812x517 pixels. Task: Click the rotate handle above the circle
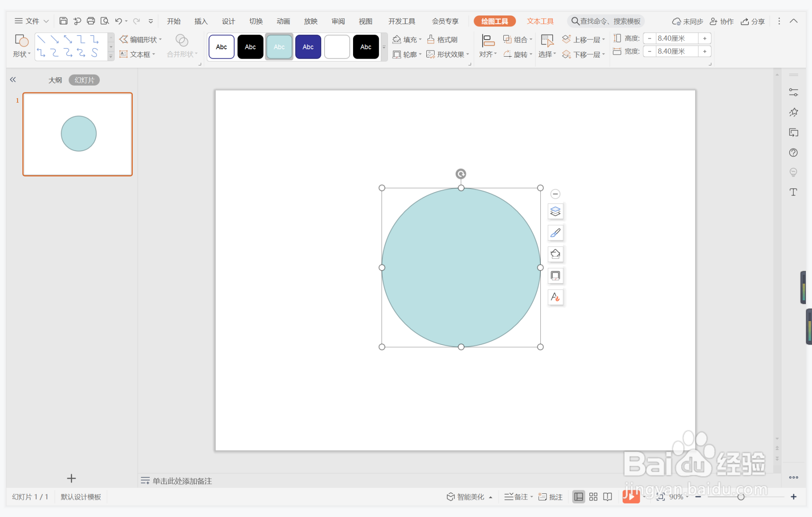coord(461,174)
